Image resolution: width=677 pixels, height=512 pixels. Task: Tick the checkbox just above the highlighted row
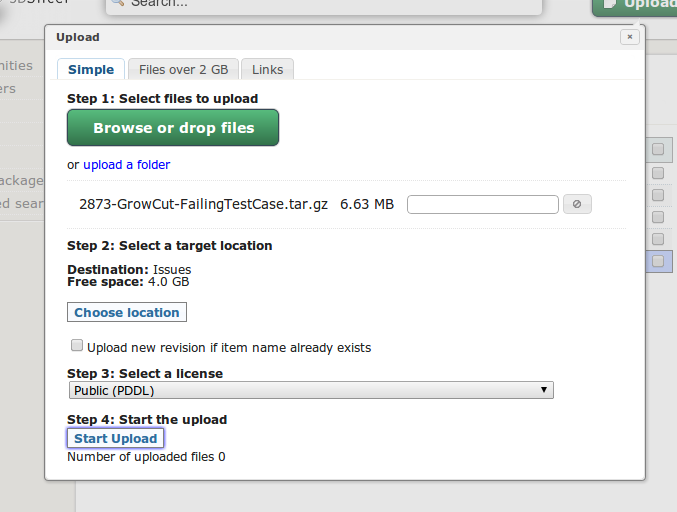658,239
